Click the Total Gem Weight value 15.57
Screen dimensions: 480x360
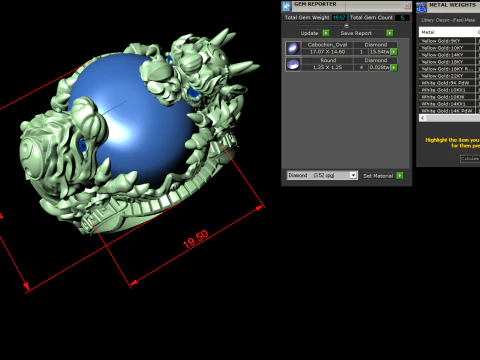pos(339,18)
